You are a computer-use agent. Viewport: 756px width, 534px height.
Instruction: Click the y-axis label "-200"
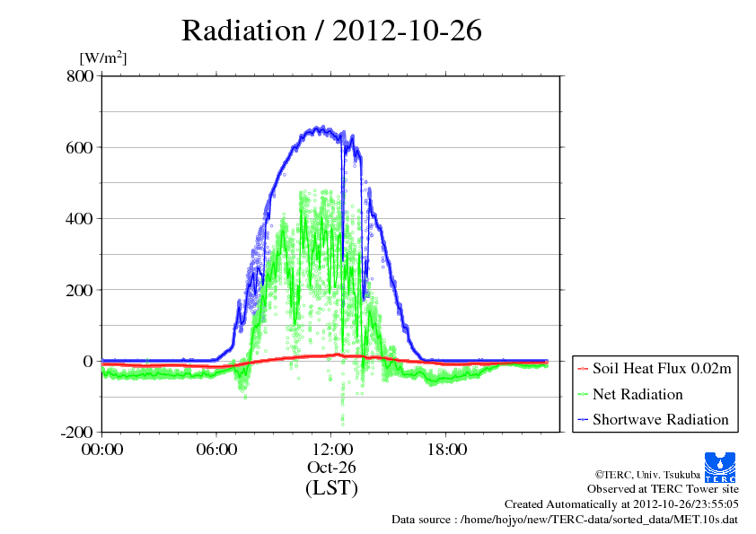pyautogui.click(x=76, y=433)
